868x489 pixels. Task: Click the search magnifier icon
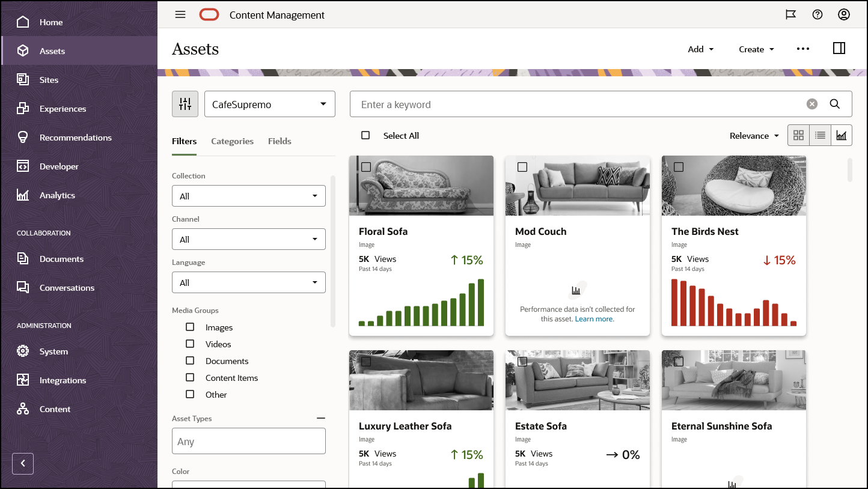[x=835, y=104]
